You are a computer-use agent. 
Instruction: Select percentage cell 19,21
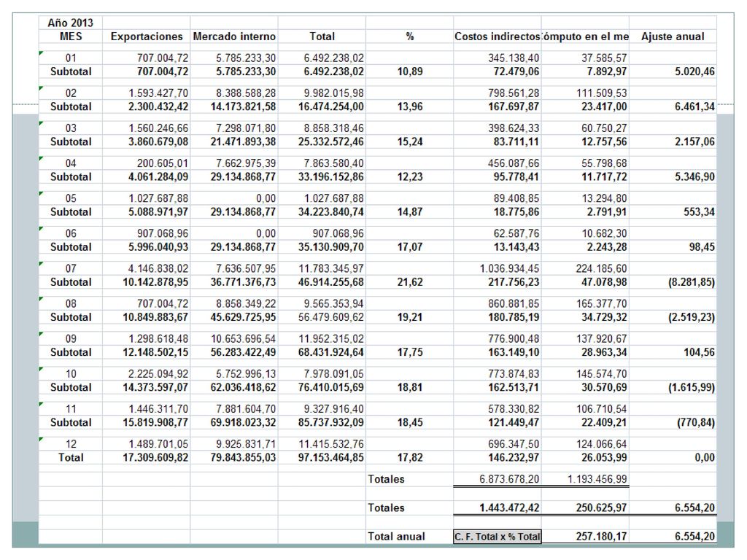click(x=410, y=317)
